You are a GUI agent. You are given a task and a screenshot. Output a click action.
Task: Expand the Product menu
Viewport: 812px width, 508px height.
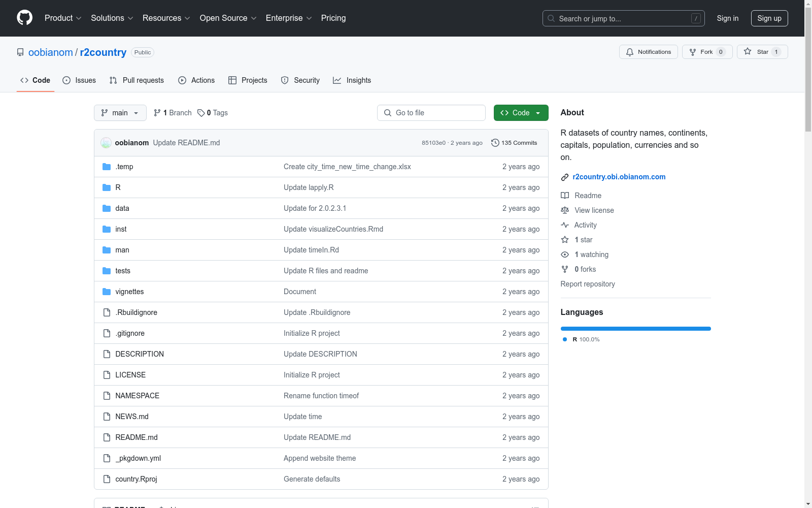point(63,18)
